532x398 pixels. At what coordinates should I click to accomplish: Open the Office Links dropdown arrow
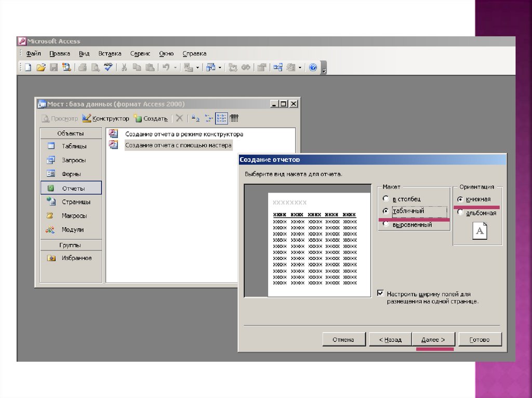pos(197,67)
